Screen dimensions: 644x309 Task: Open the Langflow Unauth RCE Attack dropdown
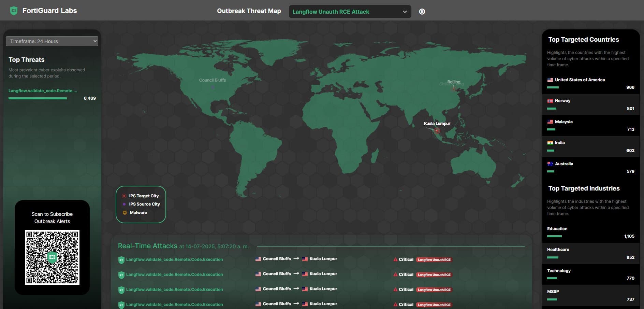click(350, 12)
